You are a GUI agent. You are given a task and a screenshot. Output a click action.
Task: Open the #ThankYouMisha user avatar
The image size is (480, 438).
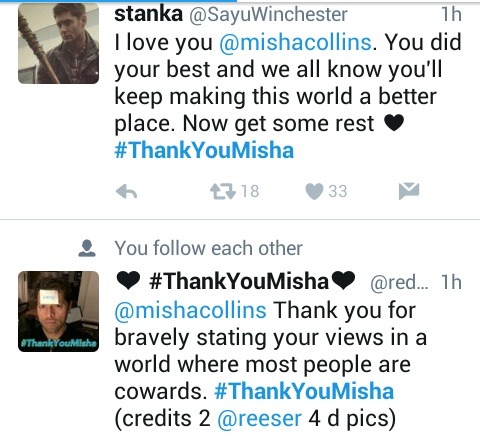(x=58, y=311)
